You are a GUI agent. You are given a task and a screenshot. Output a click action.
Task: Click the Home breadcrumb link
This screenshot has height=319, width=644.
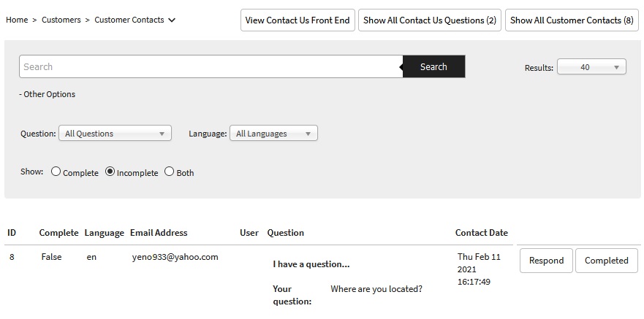pyautogui.click(x=17, y=20)
